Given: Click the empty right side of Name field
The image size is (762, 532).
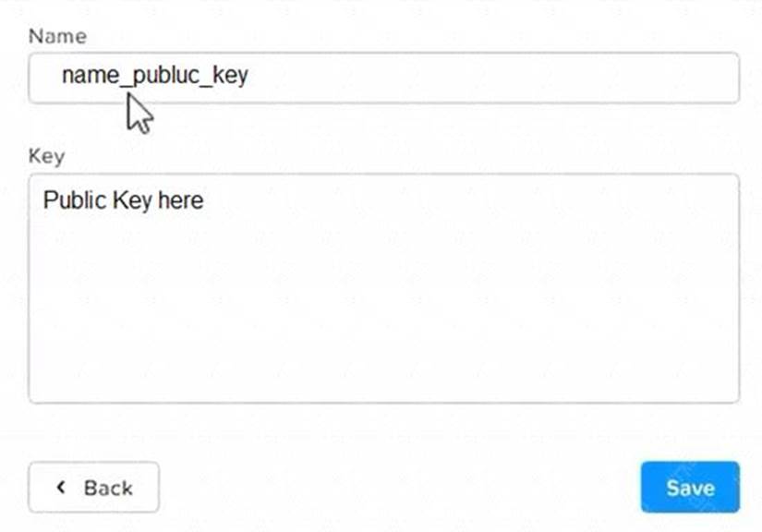Looking at the screenshot, I should [x=554, y=78].
